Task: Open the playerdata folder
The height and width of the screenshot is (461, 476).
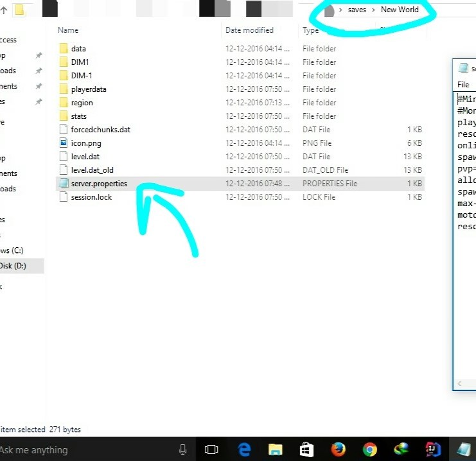Action: [89, 89]
